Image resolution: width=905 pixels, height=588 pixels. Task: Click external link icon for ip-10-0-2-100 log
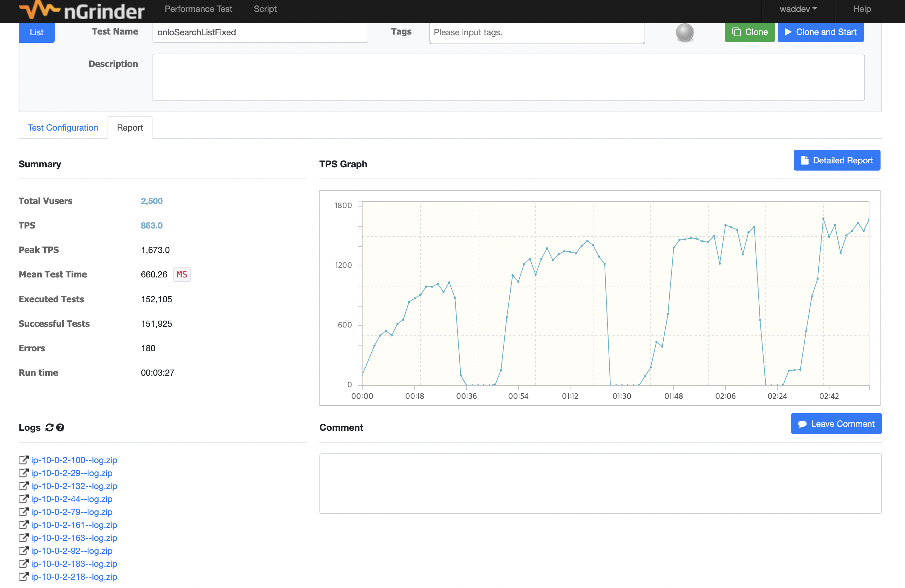point(23,460)
